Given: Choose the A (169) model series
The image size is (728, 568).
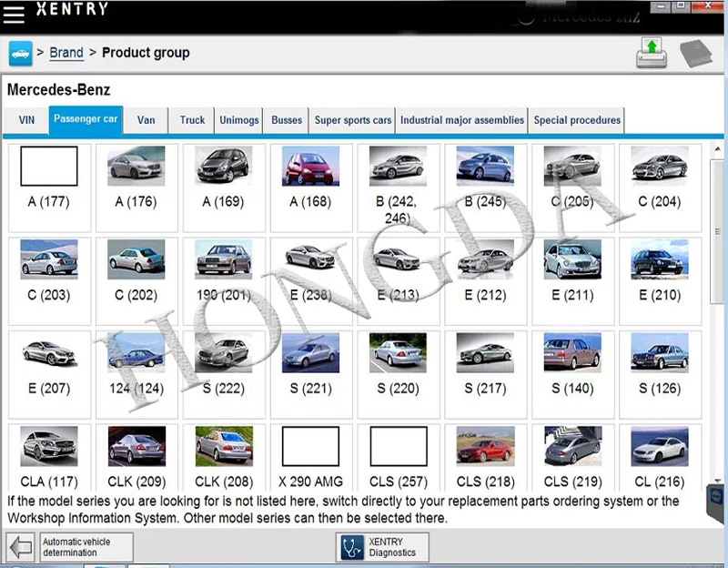Looking at the screenshot, I should click(x=224, y=188).
